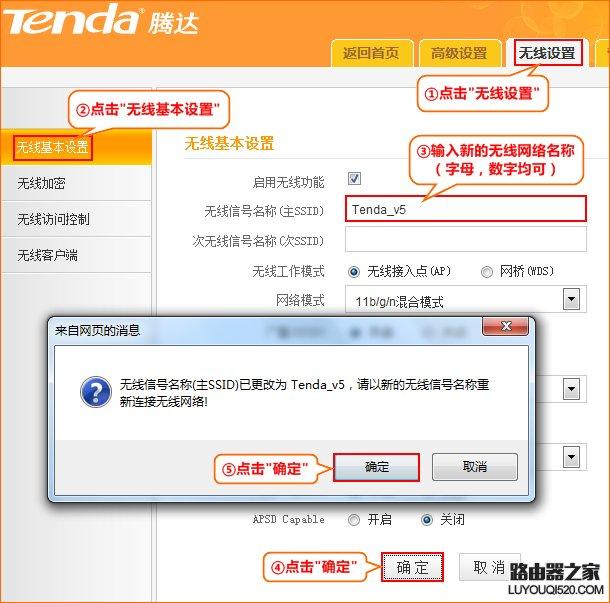This screenshot has width=610, height=603.
Task: Click 确定 in the message dialog
Action: click(377, 467)
